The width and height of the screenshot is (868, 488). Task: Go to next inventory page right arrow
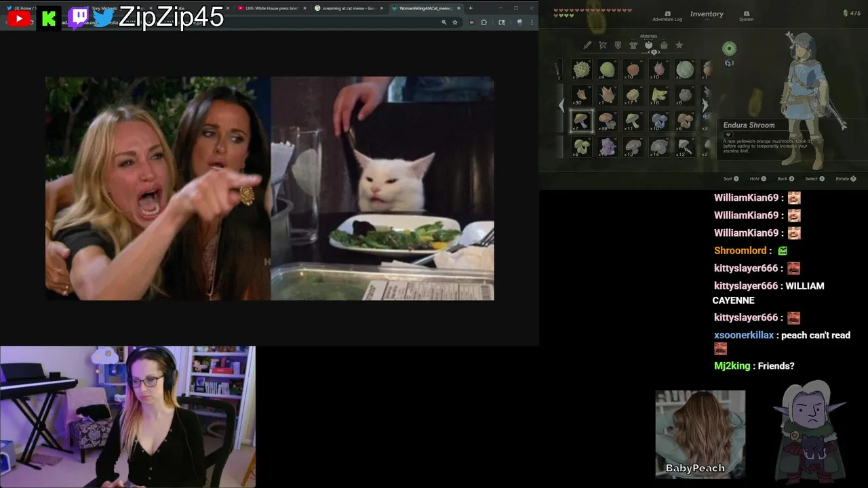[x=705, y=105]
